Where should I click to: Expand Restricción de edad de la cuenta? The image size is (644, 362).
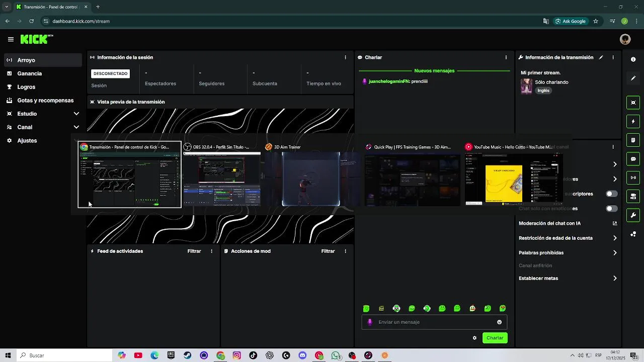615,238
